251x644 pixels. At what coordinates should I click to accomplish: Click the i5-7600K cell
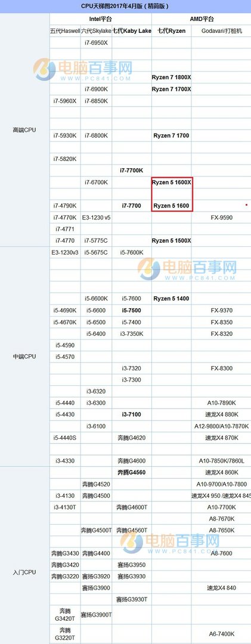click(131, 252)
